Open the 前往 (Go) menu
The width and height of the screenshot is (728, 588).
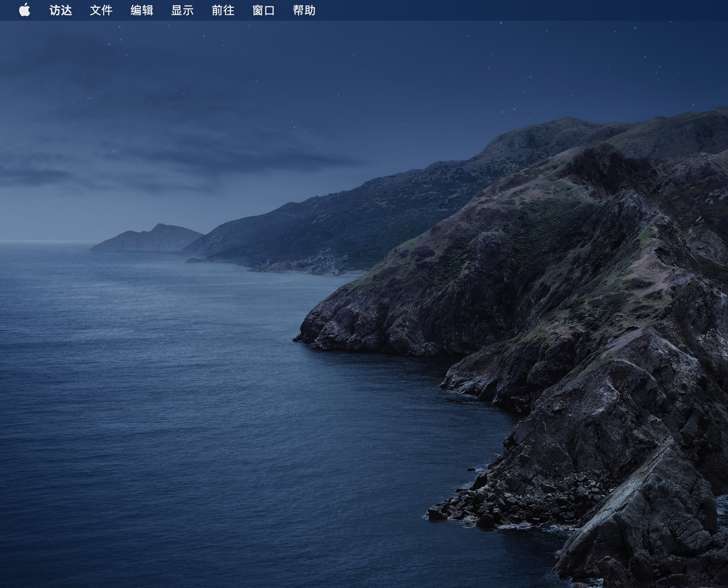click(x=223, y=10)
